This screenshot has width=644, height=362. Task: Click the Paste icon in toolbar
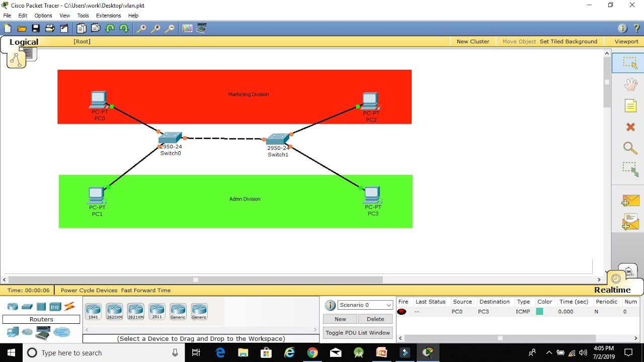[x=95, y=29]
